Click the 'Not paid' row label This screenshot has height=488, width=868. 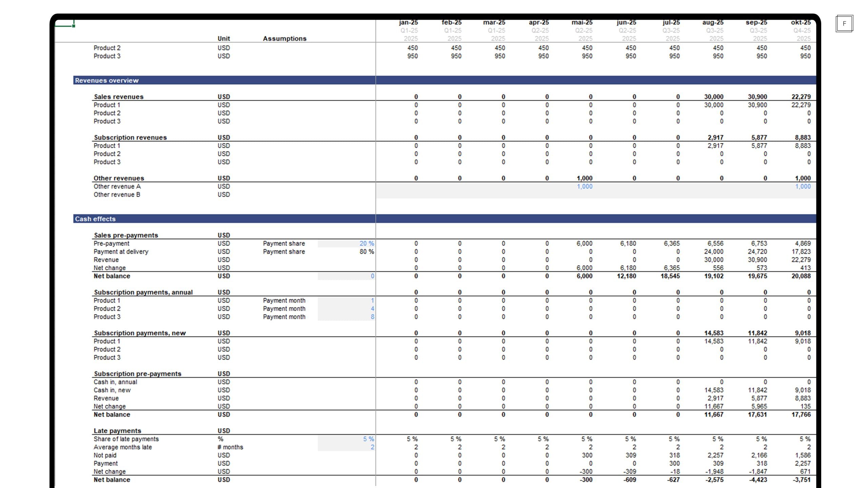[x=105, y=455]
